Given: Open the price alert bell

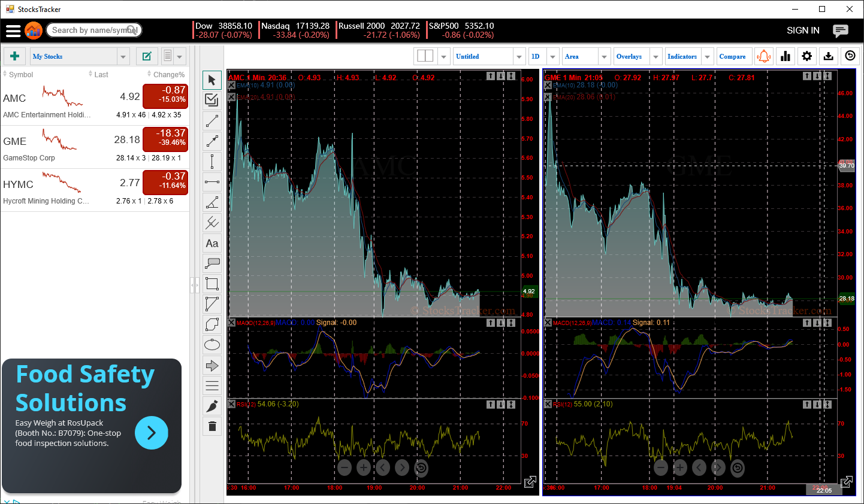Looking at the screenshot, I should [764, 56].
